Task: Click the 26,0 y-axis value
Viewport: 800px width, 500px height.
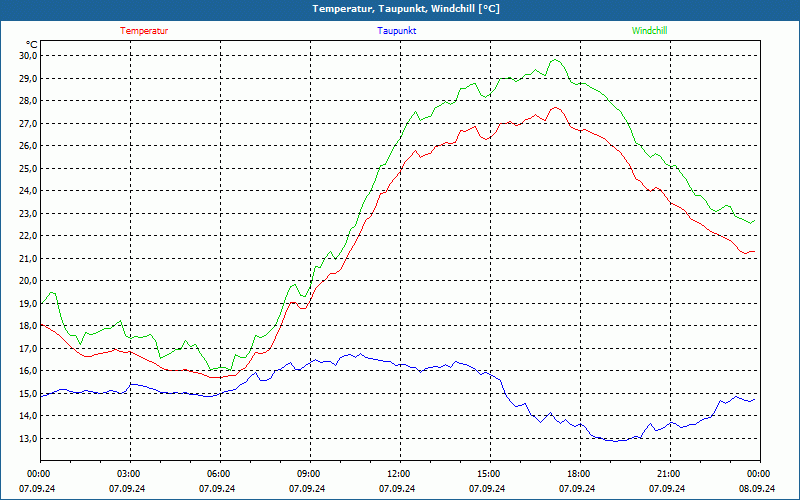Action: [x=29, y=146]
